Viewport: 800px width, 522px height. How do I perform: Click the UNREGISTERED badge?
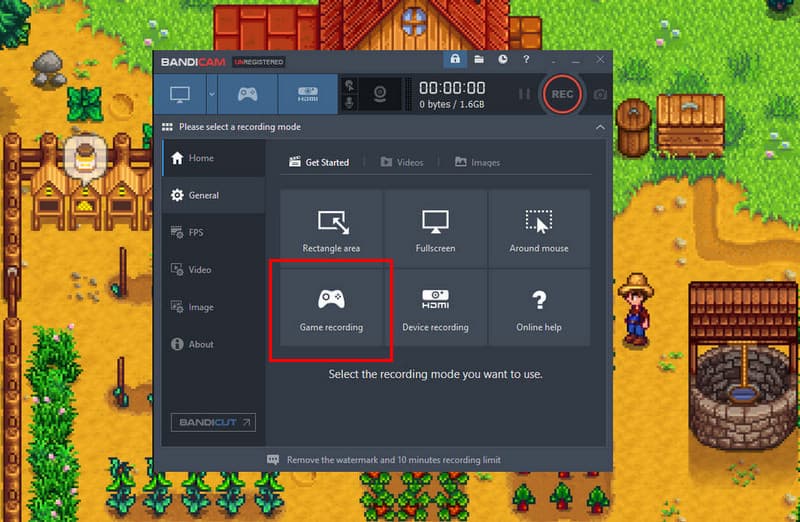click(259, 62)
